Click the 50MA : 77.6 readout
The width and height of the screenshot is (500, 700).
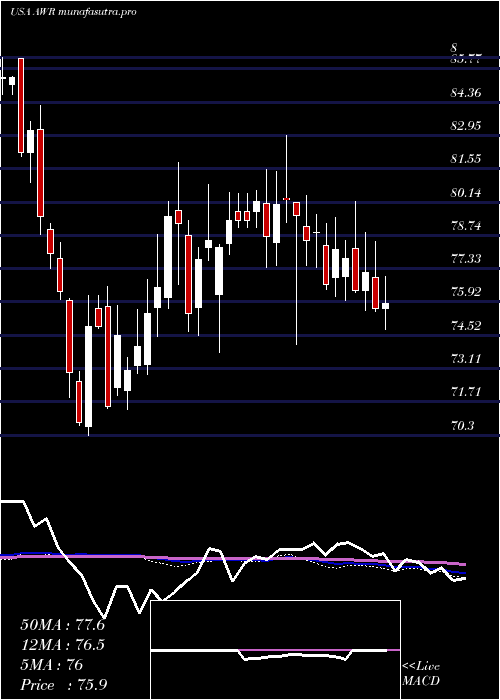pyautogui.click(x=63, y=625)
